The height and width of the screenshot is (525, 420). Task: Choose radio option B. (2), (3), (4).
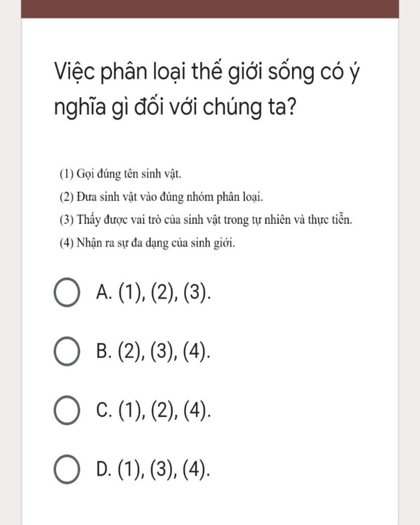coord(66,352)
